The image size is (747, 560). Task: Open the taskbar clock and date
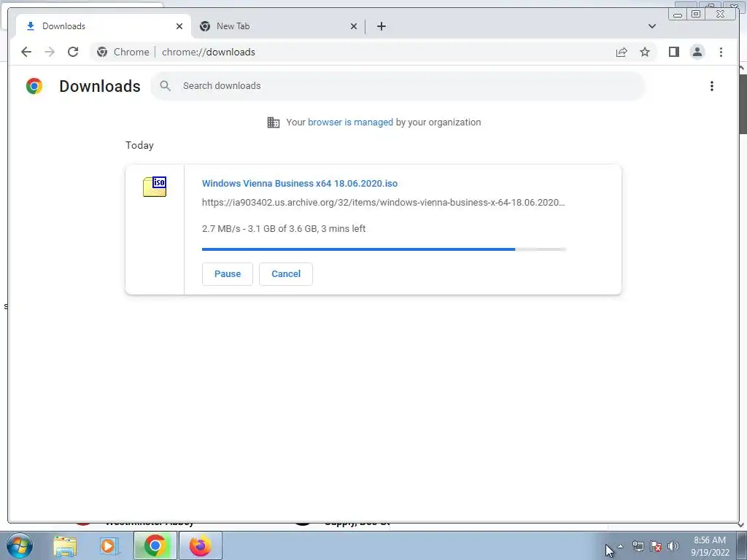[710, 546]
